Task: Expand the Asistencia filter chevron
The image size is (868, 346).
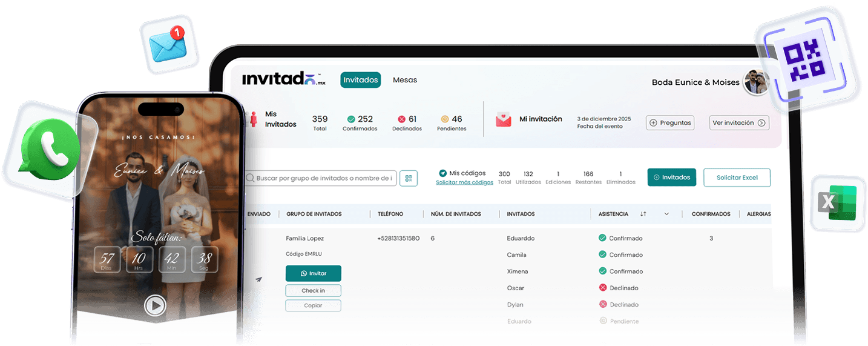Action: tap(666, 214)
